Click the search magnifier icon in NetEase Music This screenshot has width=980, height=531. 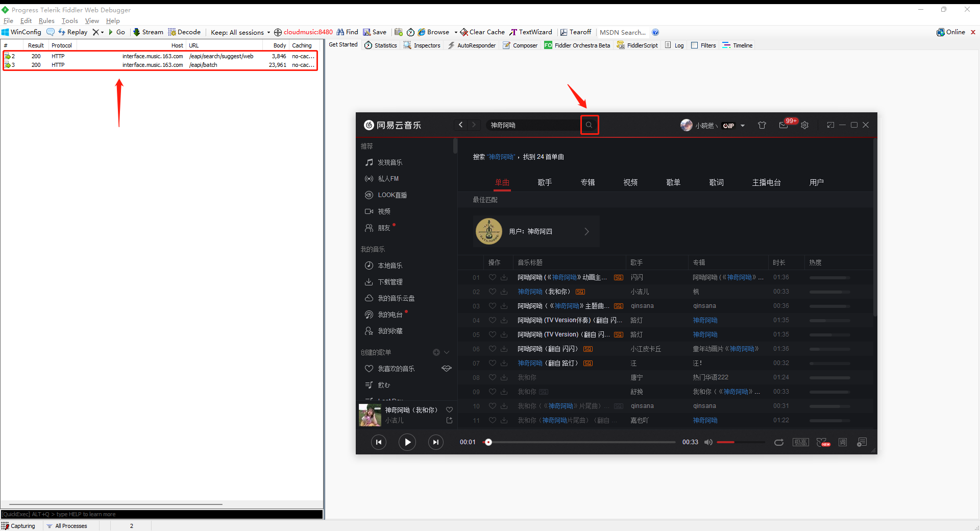click(x=589, y=125)
